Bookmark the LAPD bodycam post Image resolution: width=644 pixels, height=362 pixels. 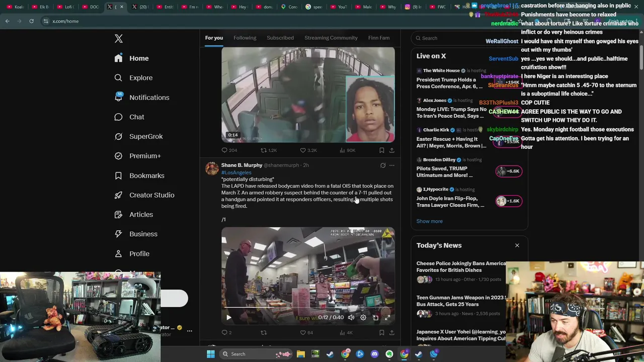coord(382,332)
